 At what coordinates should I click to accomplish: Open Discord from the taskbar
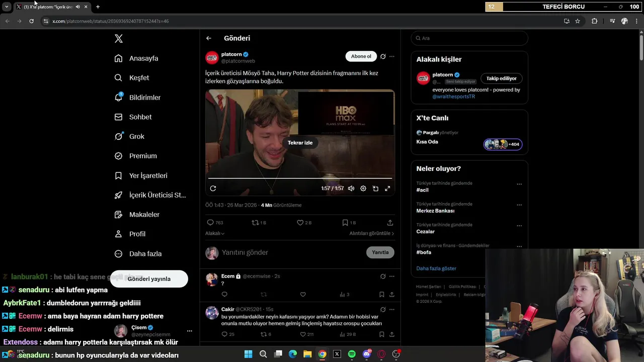(367, 354)
